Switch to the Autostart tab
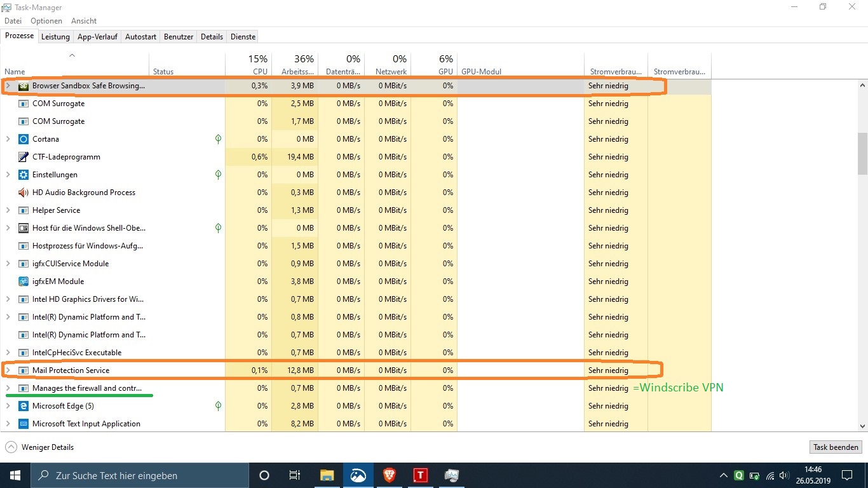This screenshot has height=488, width=868. point(140,37)
